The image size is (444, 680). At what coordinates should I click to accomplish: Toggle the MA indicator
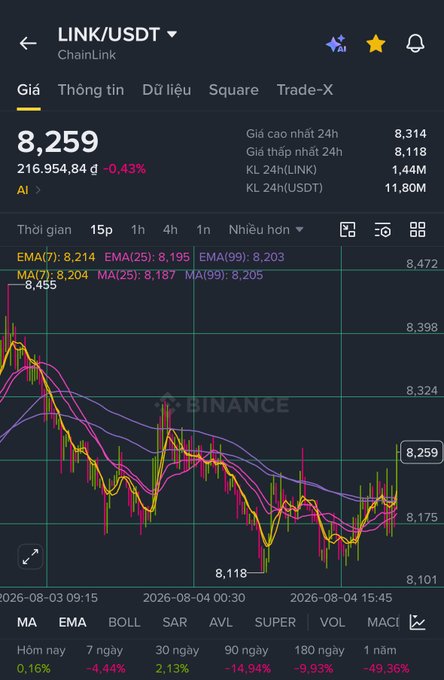tap(27, 622)
